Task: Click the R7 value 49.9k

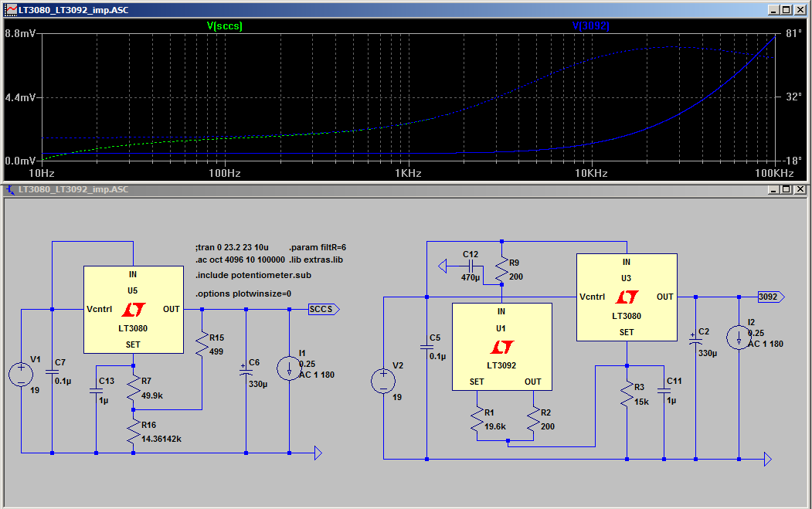Action: 152,395
